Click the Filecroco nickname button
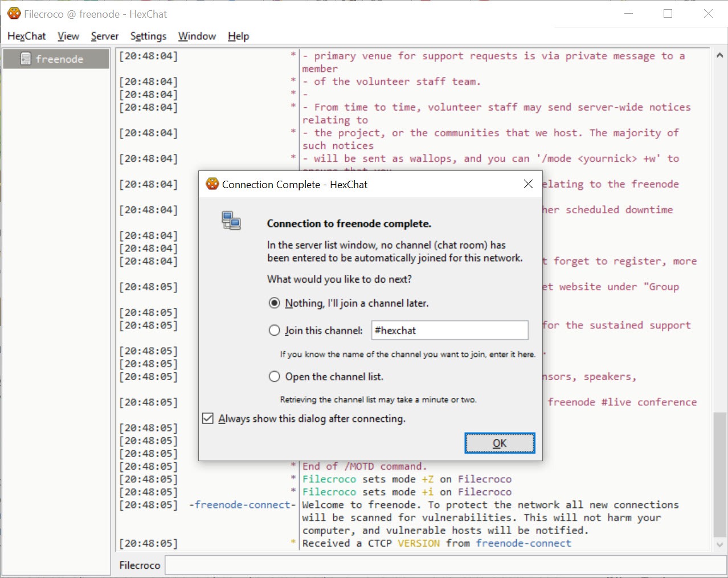The width and height of the screenshot is (728, 578). tap(140, 565)
